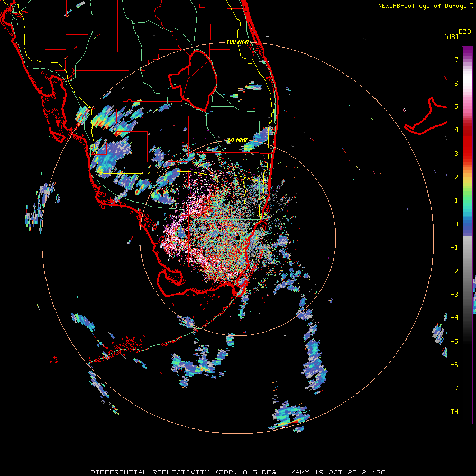Click the "6" value on the color scale
The height and width of the screenshot is (476, 476).
point(456,83)
